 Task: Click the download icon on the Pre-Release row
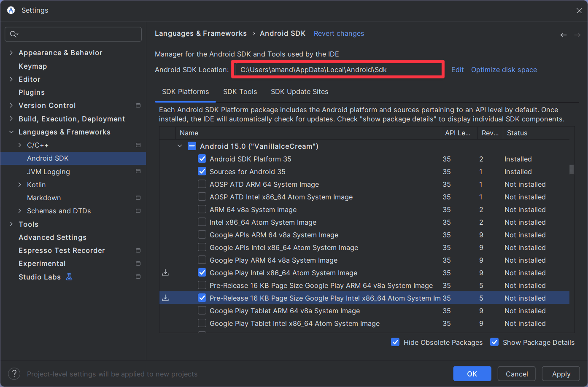165,298
